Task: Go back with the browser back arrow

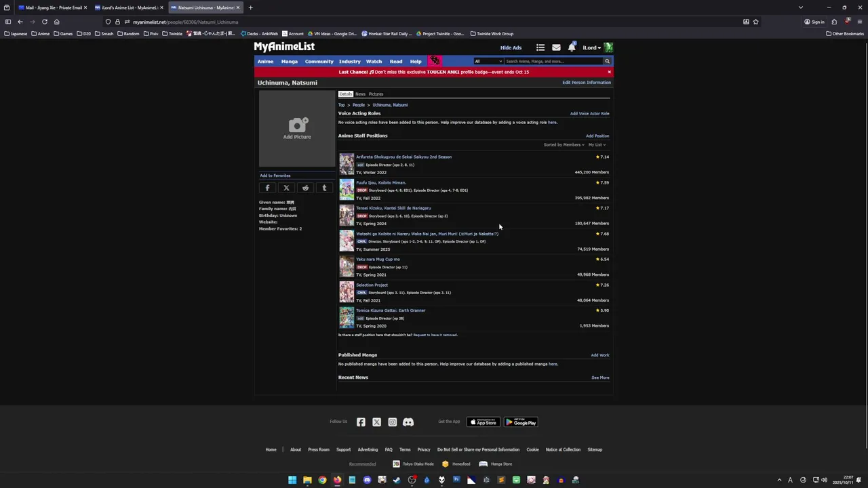Action: tap(20, 22)
